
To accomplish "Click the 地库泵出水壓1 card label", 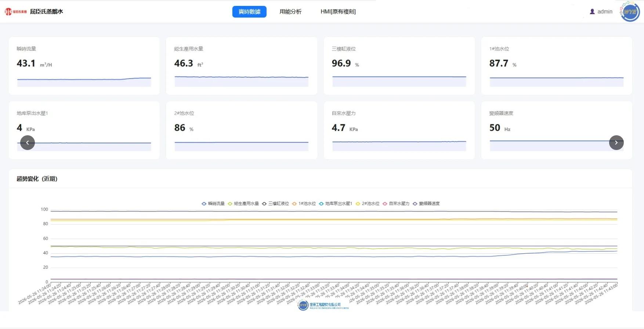I will [x=32, y=113].
